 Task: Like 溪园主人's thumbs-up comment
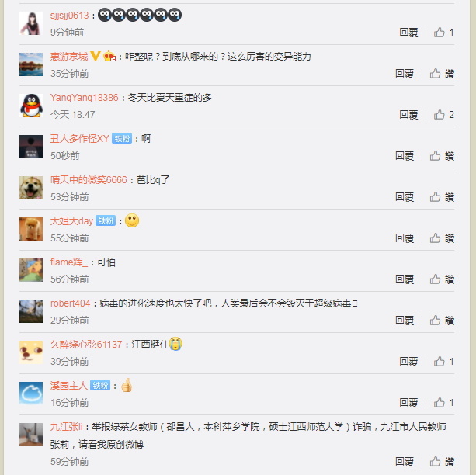[x=443, y=403]
